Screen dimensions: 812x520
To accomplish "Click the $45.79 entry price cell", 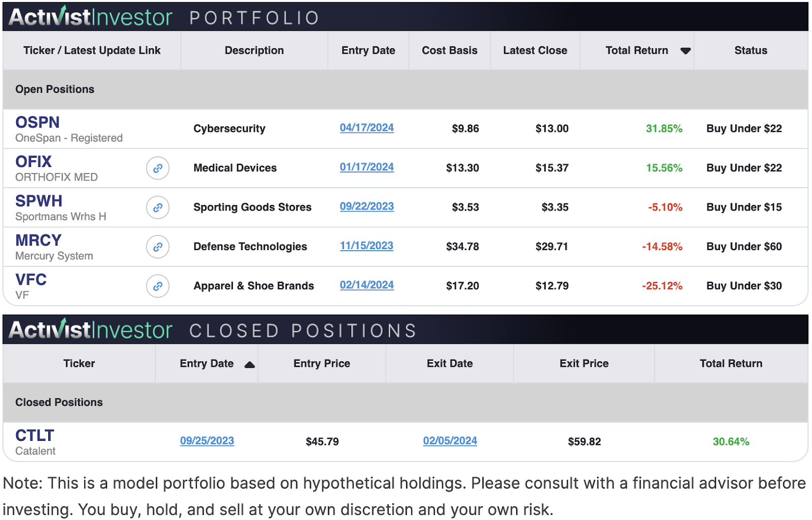I will [x=322, y=442].
